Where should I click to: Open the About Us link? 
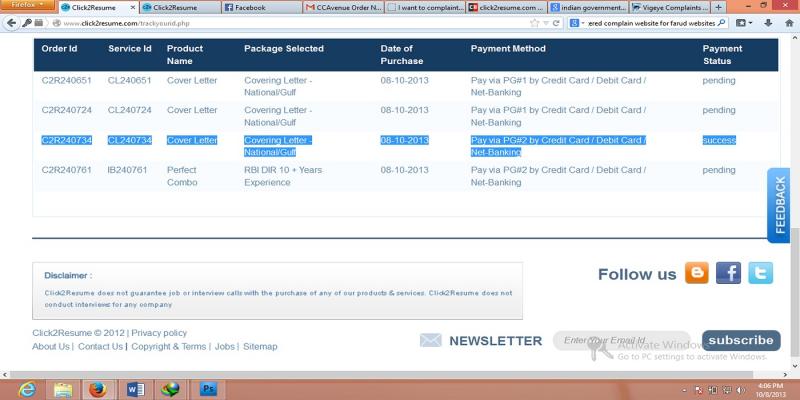(51, 346)
